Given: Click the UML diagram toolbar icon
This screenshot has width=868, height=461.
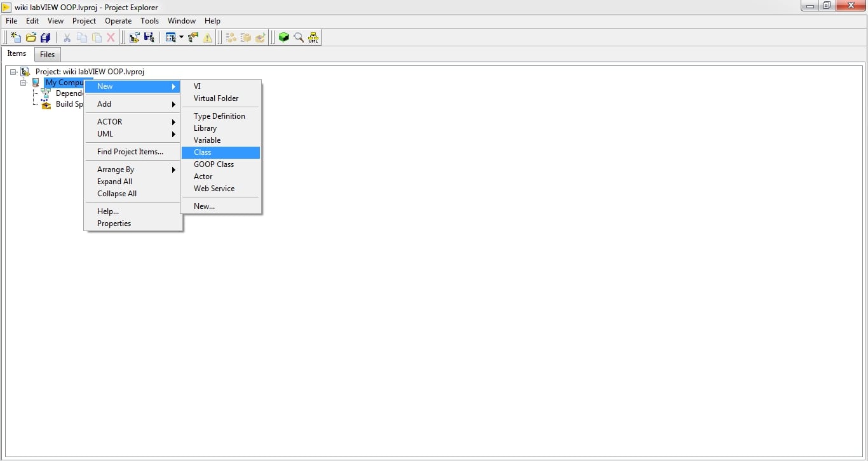Looking at the screenshot, I should coord(313,37).
